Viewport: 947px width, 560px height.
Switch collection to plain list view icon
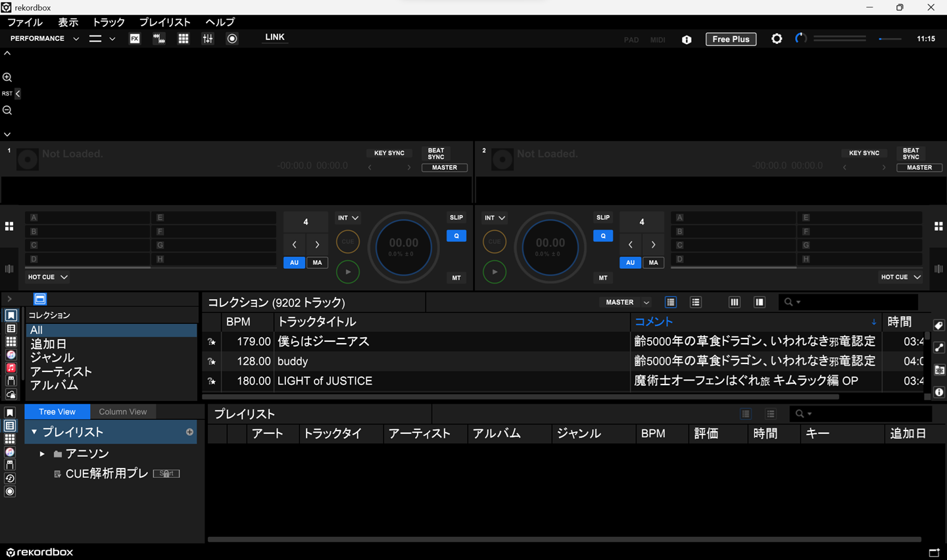(695, 302)
